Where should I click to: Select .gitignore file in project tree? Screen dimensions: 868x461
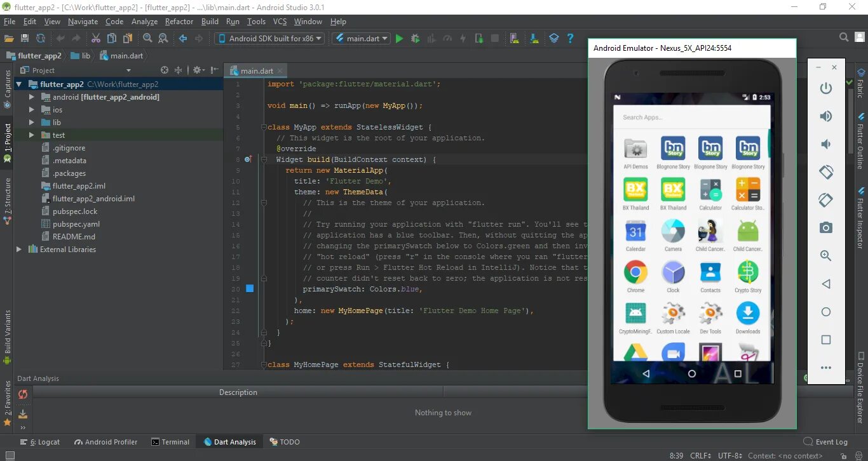pos(69,148)
